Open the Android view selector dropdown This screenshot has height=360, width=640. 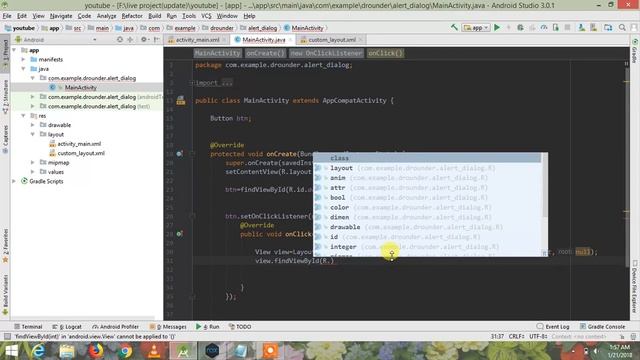click(x=56, y=40)
